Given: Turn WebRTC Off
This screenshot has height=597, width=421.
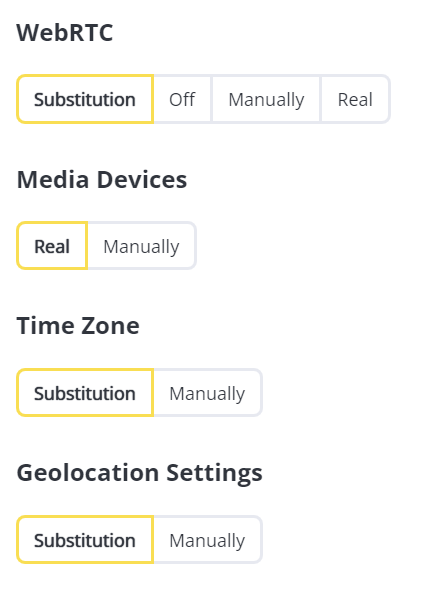Looking at the screenshot, I should click(x=182, y=99).
